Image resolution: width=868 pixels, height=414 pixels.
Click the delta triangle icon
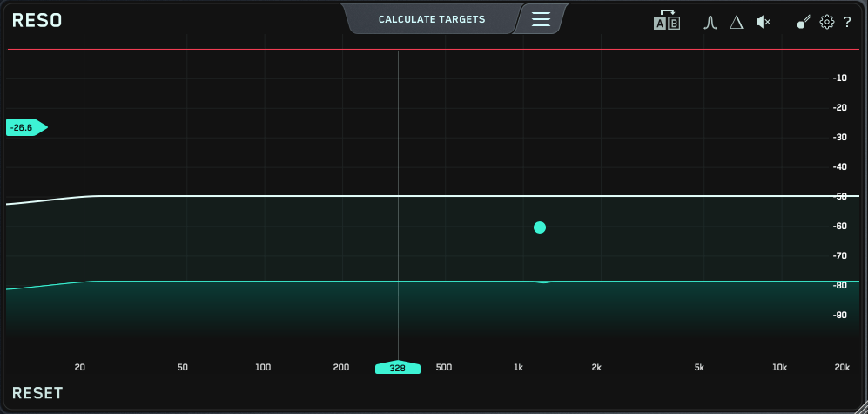736,22
